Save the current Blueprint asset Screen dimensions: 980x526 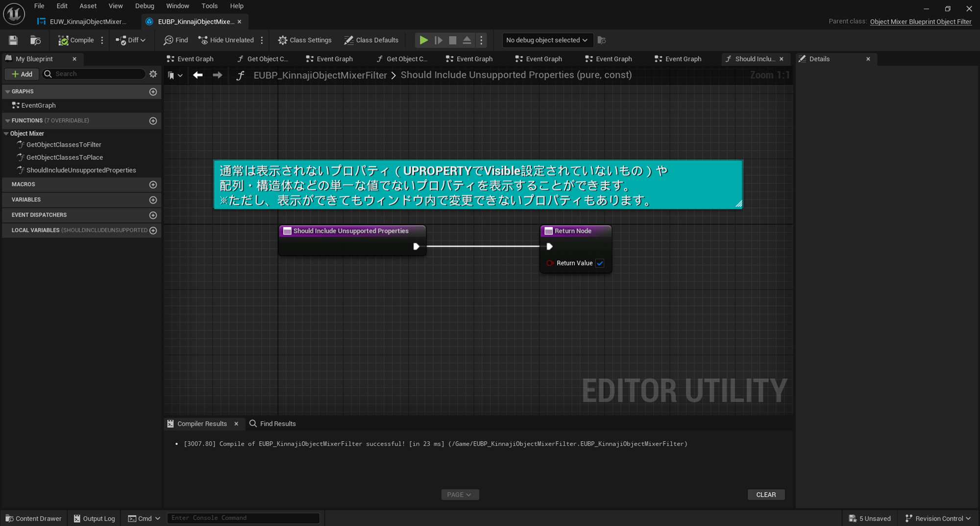[13, 40]
